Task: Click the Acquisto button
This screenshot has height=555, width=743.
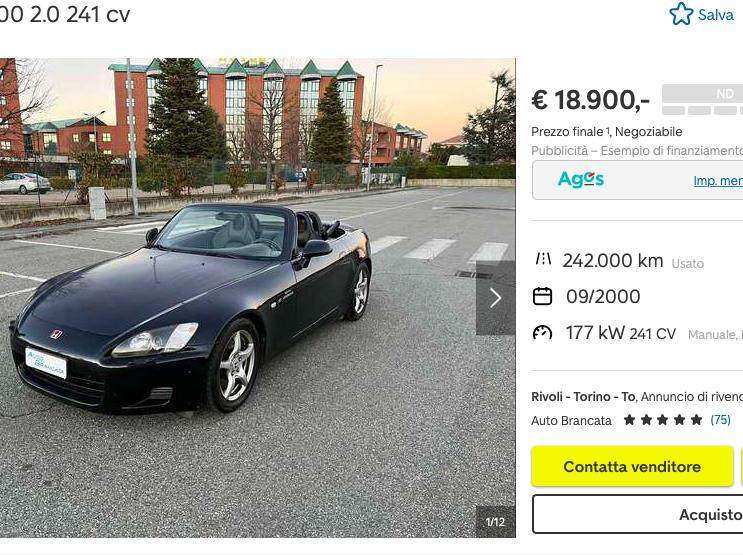Action: pos(637,514)
